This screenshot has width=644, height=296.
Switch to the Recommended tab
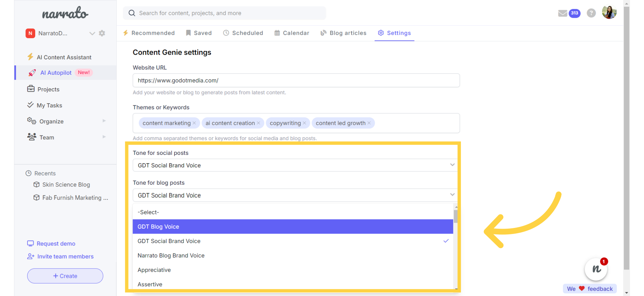(149, 33)
